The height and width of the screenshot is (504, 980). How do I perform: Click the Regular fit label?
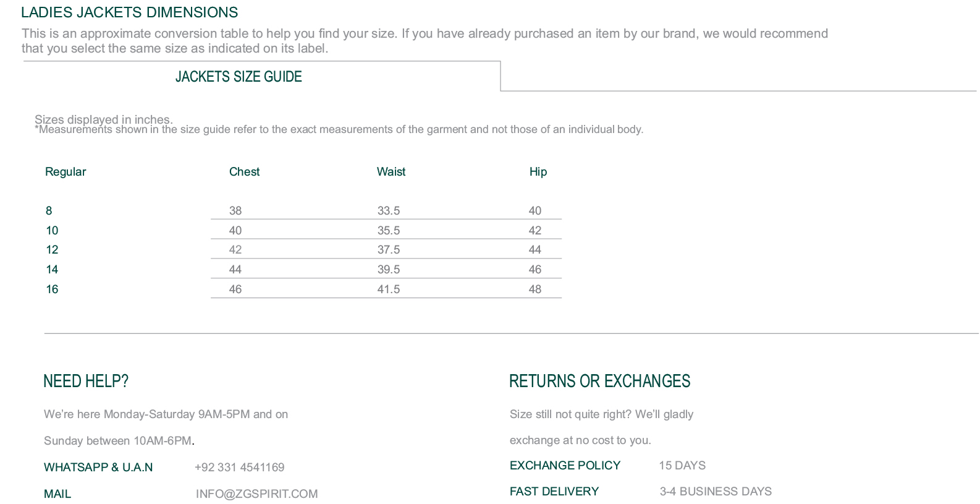point(65,172)
